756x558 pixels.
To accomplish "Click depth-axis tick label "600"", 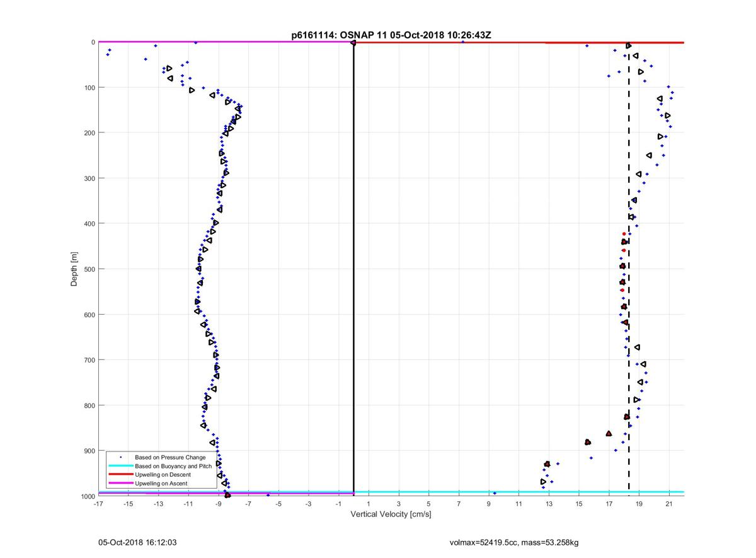I will pos(89,315).
